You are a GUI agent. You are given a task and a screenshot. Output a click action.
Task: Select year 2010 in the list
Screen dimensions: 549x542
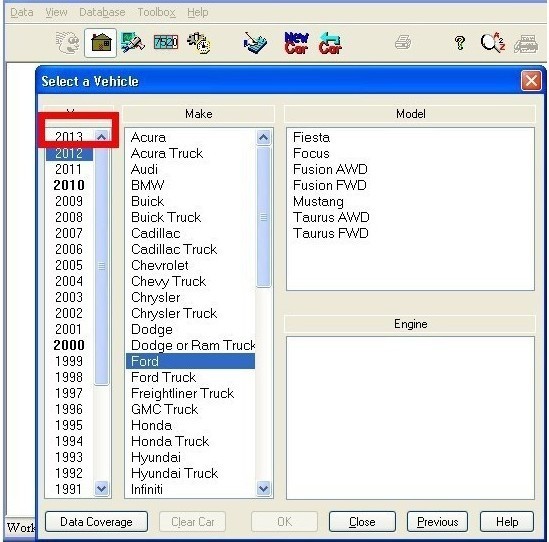click(x=69, y=185)
